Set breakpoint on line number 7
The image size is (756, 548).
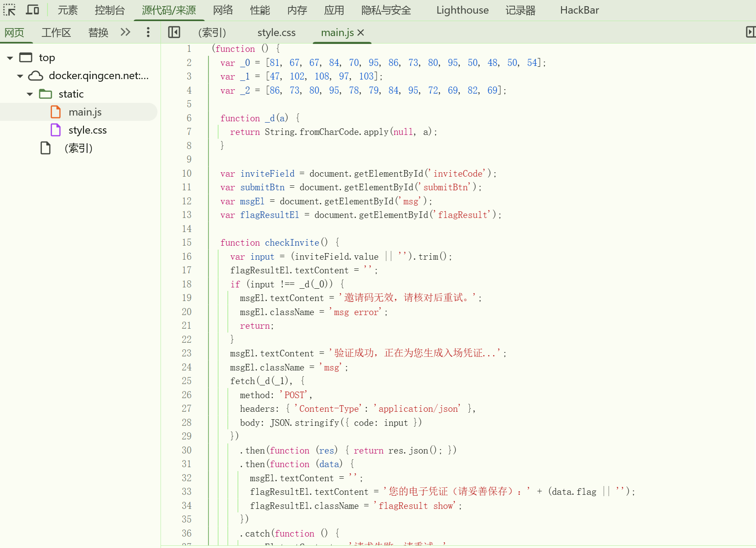[x=189, y=132]
